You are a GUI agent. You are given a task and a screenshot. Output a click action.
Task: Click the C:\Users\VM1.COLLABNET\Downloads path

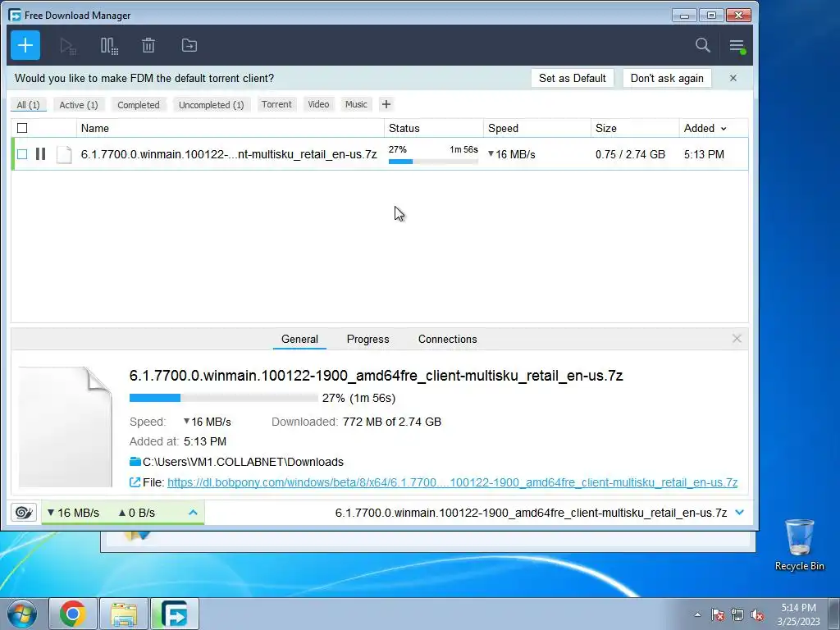click(x=243, y=462)
